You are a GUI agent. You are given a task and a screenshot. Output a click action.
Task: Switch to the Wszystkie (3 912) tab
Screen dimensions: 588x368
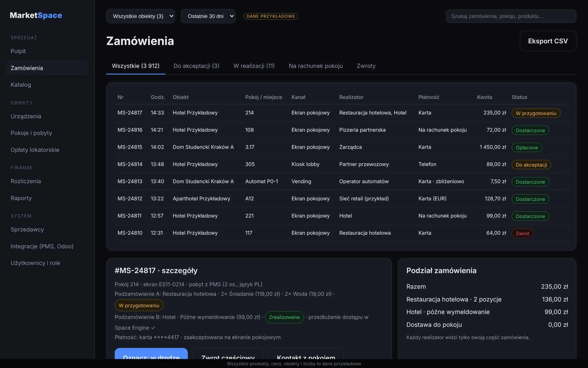point(136,66)
